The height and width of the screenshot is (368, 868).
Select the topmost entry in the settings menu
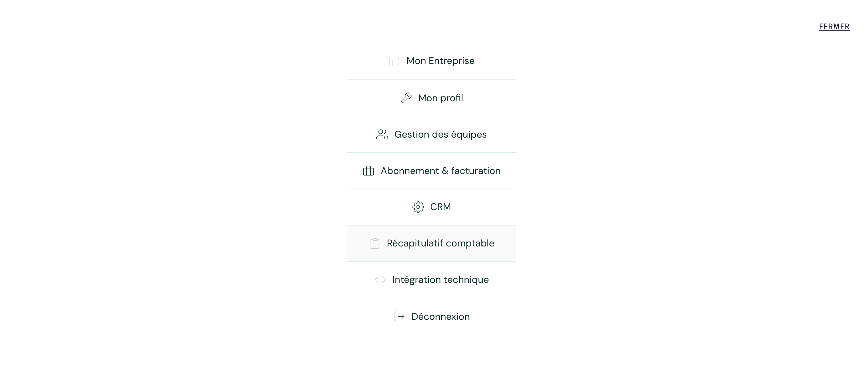(431, 61)
